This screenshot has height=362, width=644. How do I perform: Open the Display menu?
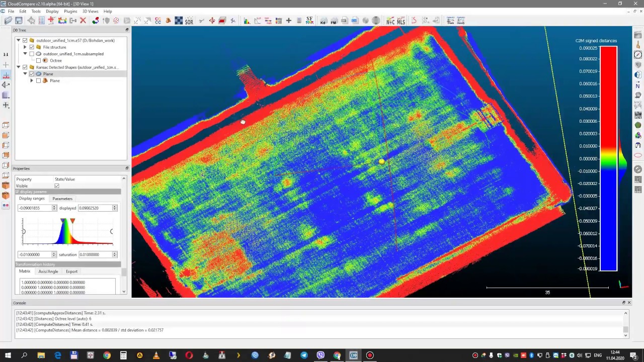click(x=52, y=11)
